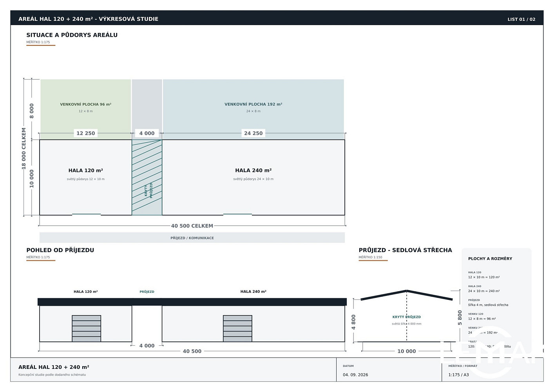Click the '24 250' dimension value

pyautogui.click(x=253, y=133)
